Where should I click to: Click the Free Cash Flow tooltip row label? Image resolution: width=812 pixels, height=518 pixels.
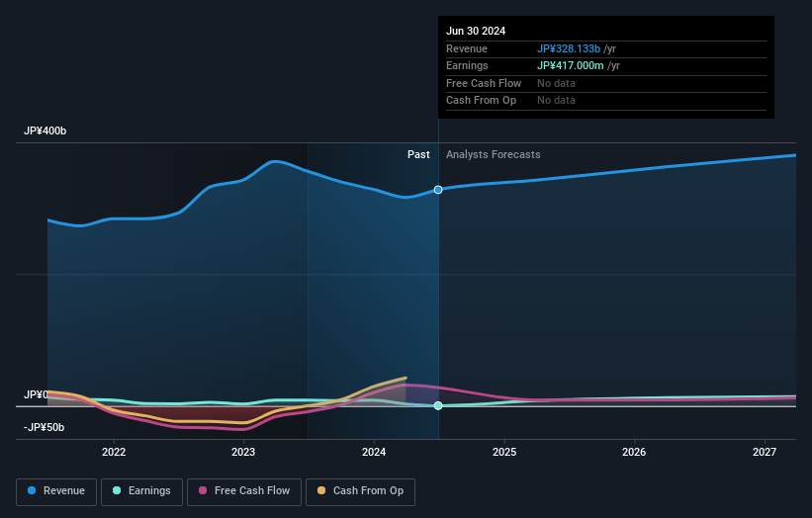pos(484,83)
